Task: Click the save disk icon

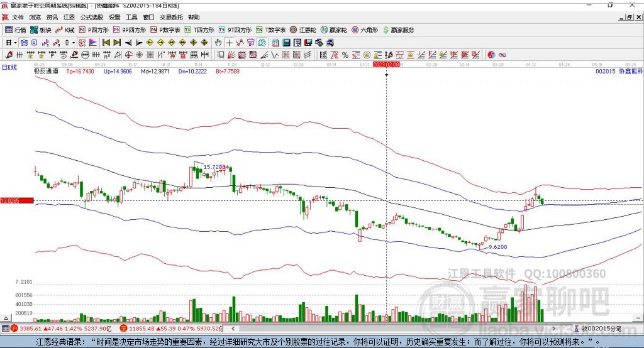Action: [308, 43]
